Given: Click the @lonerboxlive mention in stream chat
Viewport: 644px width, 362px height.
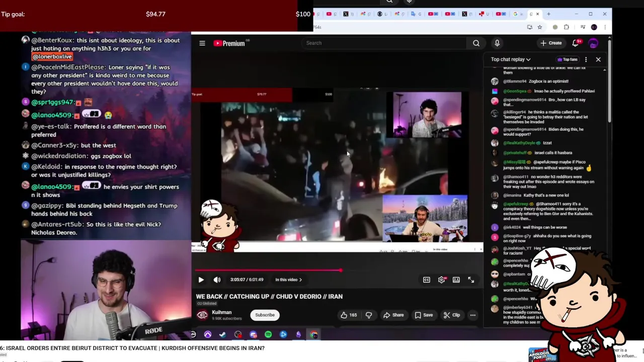Looking at the screenshot, I should [x=52, y=57].
